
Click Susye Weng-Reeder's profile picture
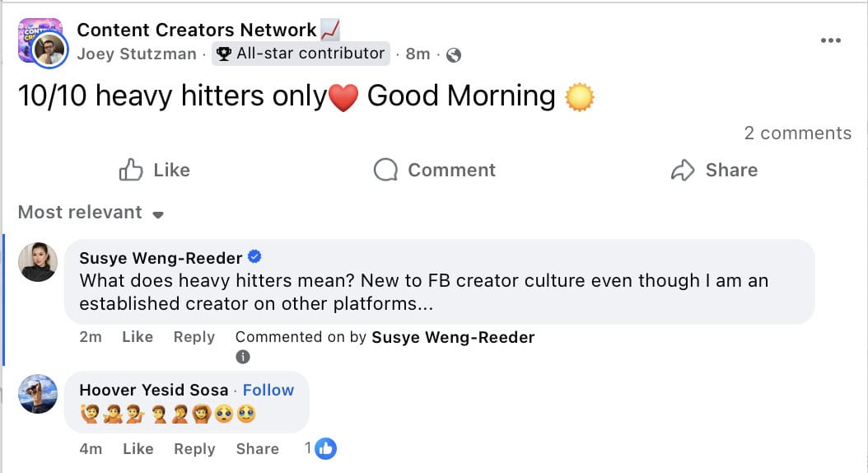pyautogui.click(x=38, y=261)
